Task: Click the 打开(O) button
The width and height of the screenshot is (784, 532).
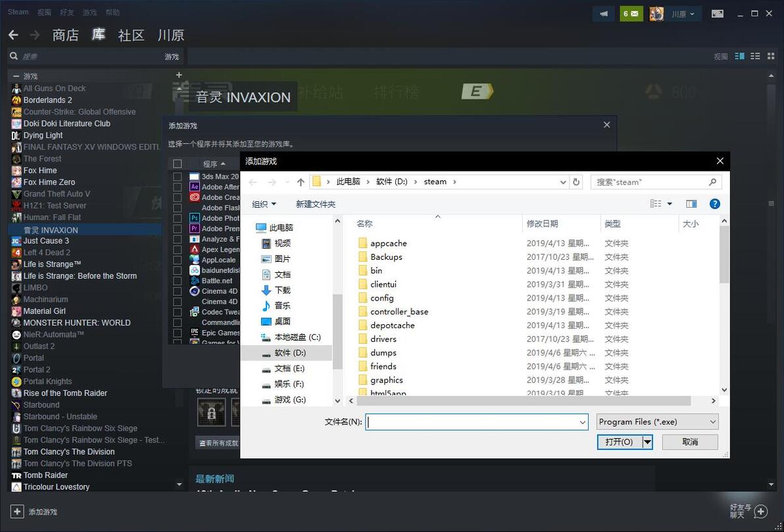Action: 620,442
